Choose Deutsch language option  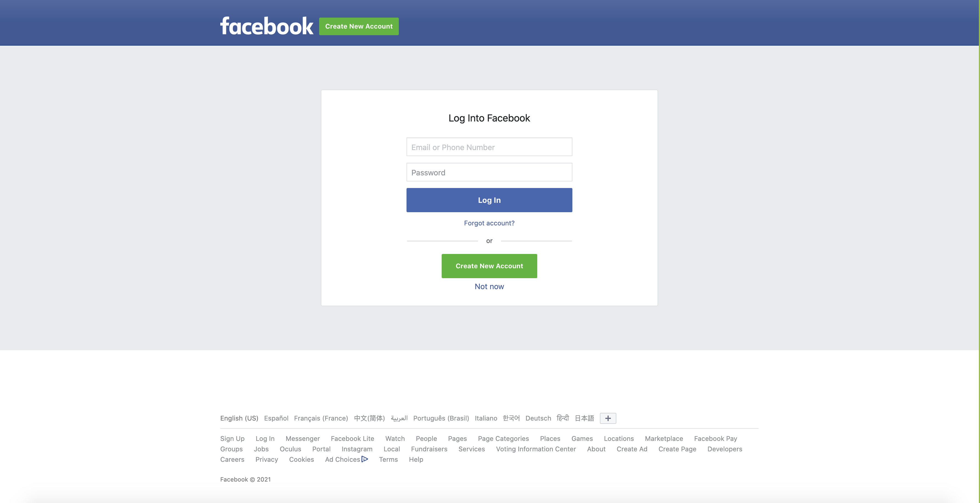(x=538, y=418)
